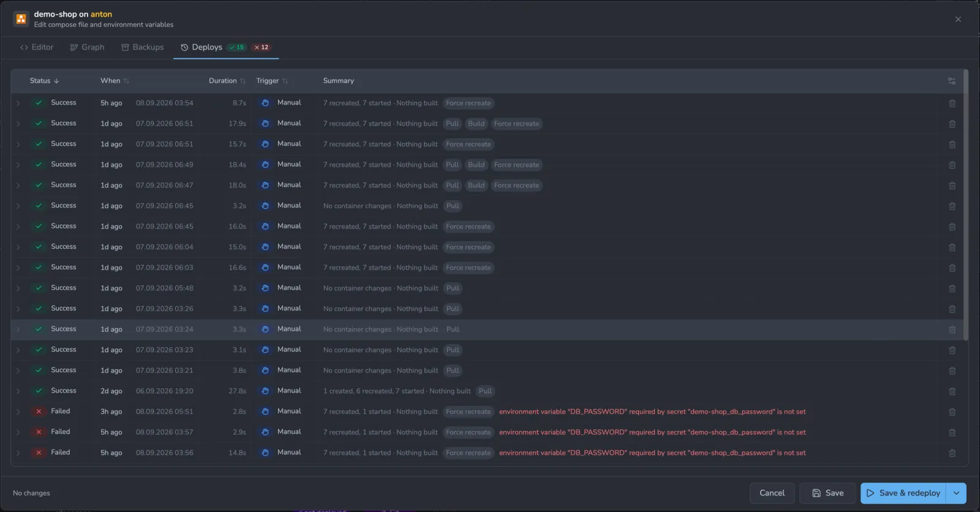
Task: Delete the deploy from 07.09.2026 03:26
Action: pyautogui.click(x=952, y=309)
